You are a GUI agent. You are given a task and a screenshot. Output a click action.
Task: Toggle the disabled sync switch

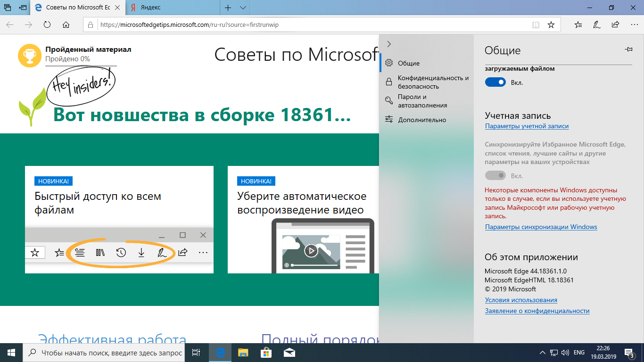pos(495,176)
